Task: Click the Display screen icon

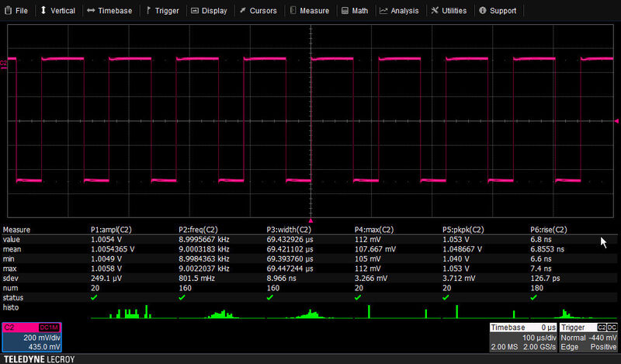Action: tap(195, 11)
